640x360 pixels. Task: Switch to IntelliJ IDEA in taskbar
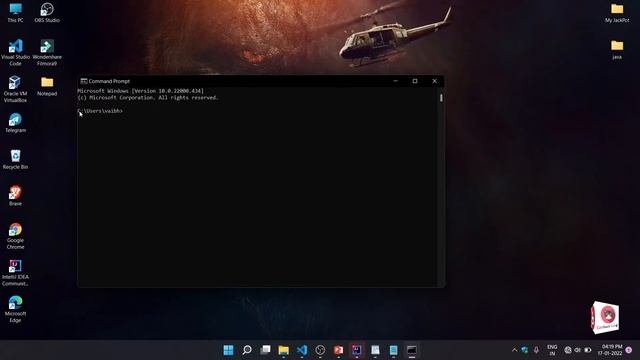coord(357,350)
